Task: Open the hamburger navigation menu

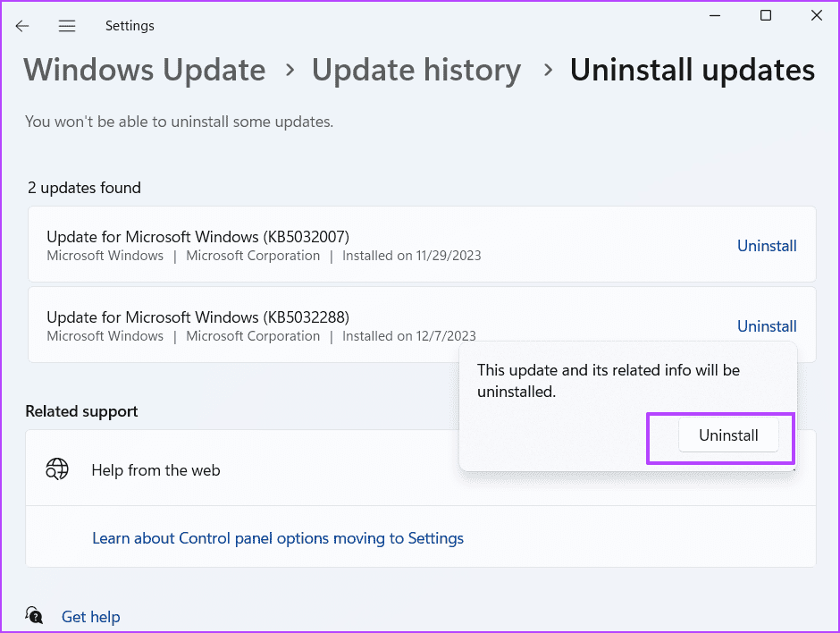Action: pyautogui.click(x=67, y=26)
